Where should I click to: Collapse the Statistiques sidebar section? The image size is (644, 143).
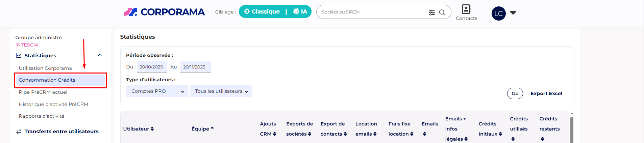(100, 56)
